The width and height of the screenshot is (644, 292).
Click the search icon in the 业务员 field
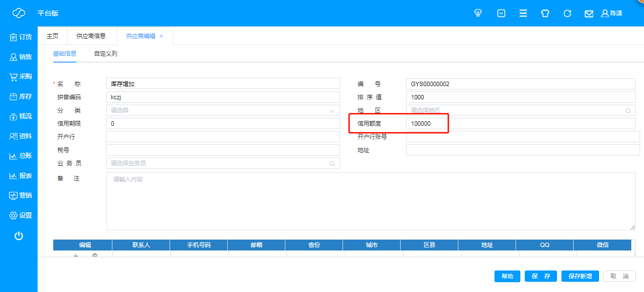click(332, 163)
